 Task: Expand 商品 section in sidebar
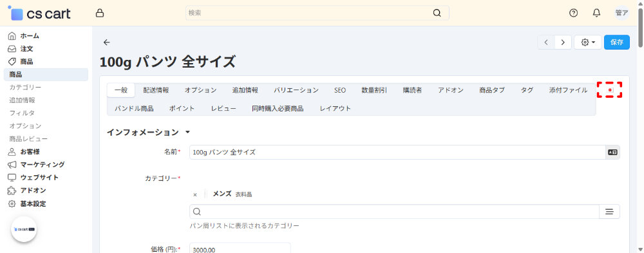point(26,62)
